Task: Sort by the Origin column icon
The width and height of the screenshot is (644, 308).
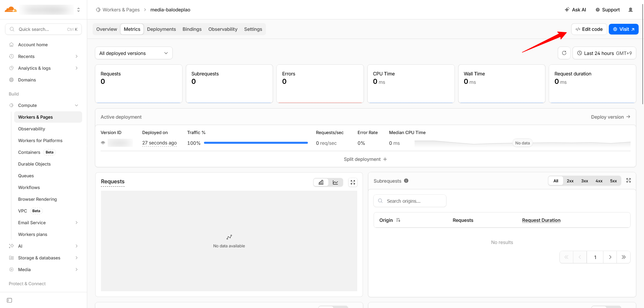Action: pos(398,220)
